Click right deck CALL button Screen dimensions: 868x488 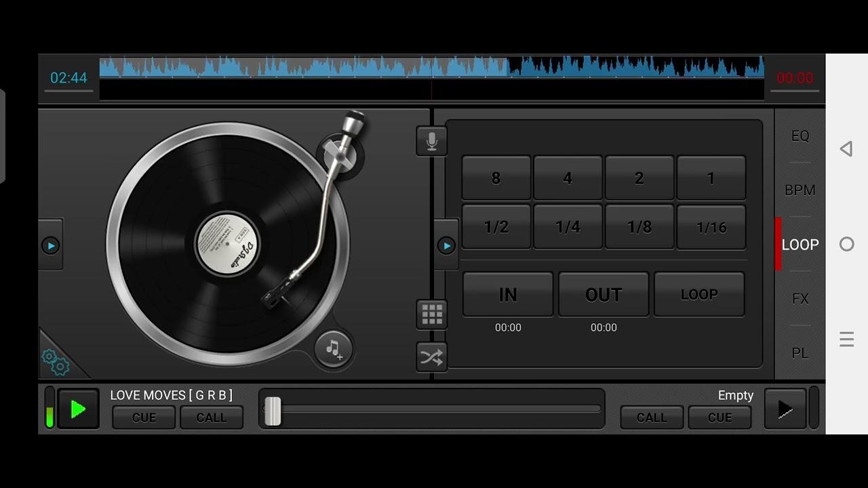click(652, 418)
